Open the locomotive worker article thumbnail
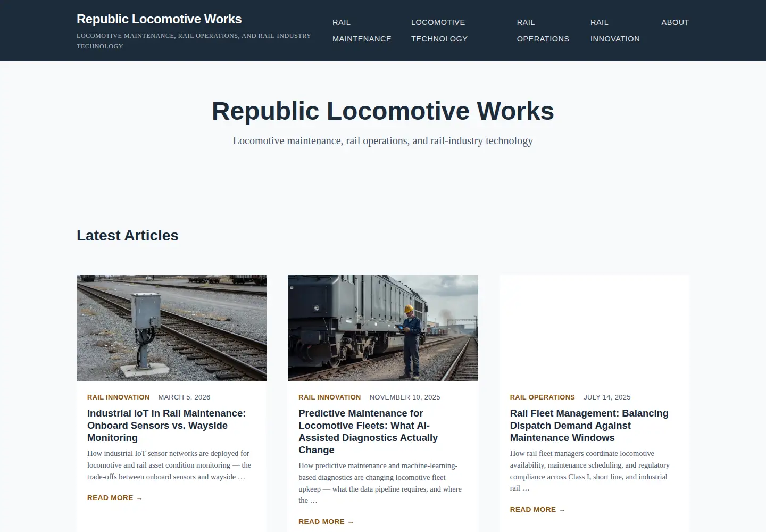 point(383,328)
